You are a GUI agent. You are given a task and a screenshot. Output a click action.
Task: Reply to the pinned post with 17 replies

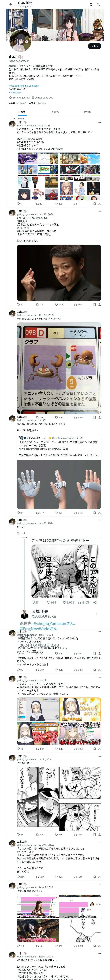point(20,204)
